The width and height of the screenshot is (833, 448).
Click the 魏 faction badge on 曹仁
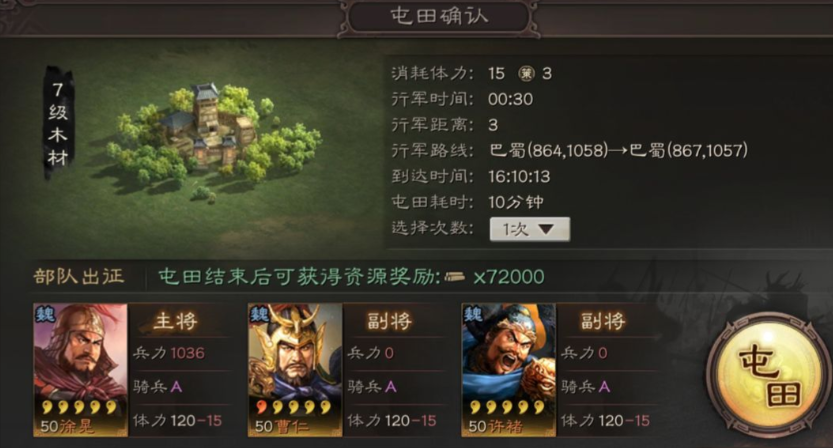[x=259, y=315]
